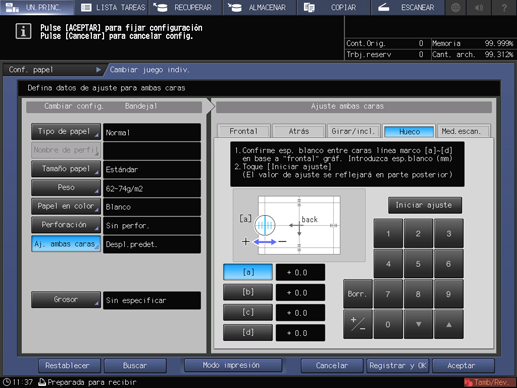This screenshot has height=388, width=517.
Task: Click the back-side diagram preview
Action: (x=299, y=225)
